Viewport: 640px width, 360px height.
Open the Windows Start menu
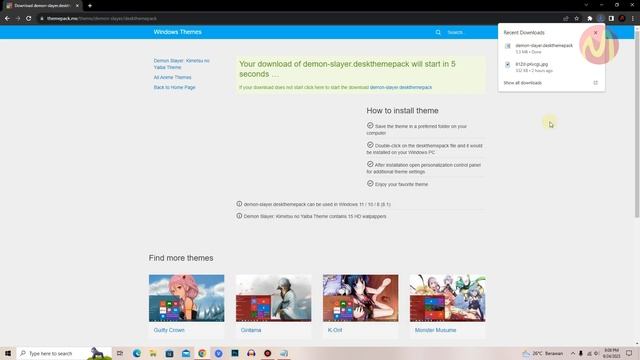point(8,353)
